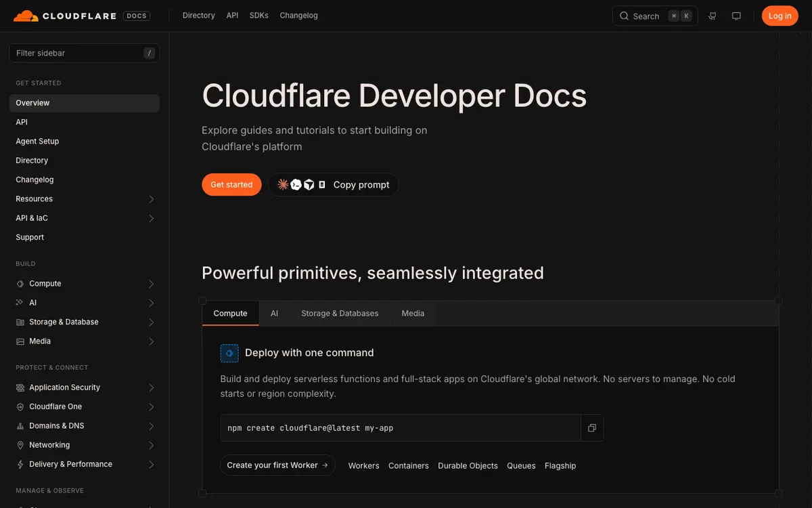This screenshot has height=508, width=812.
Task: Click Create your first Worker button
Action: coord(277,465)
